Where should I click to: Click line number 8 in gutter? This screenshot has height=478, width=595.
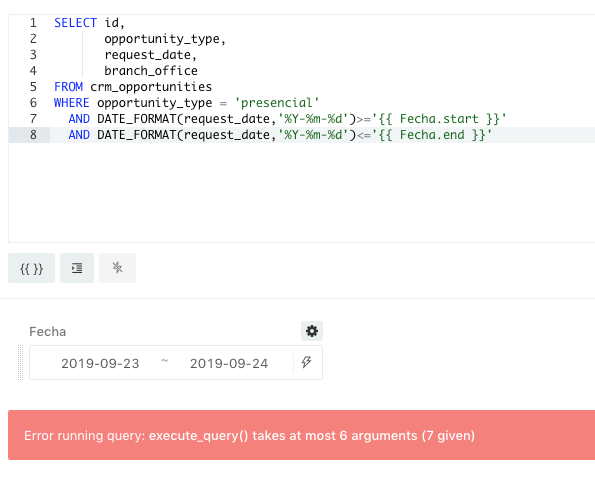tap(33, 135)
